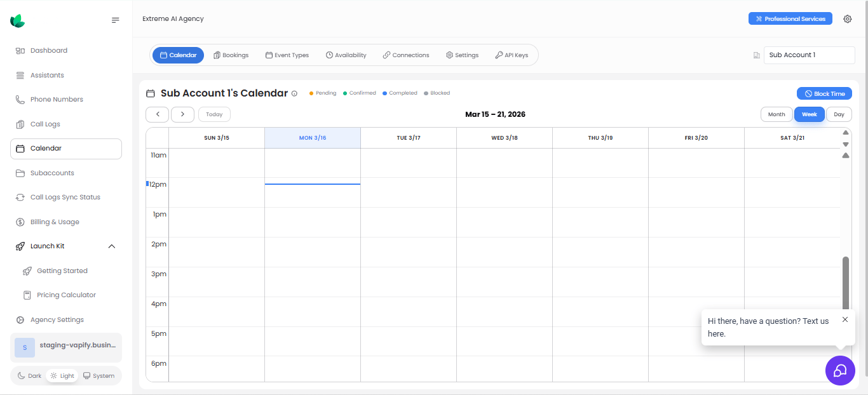Switch to Day view
Viewport: 868px width, 395px height.
pyautogui.click(x=839, y=114)
